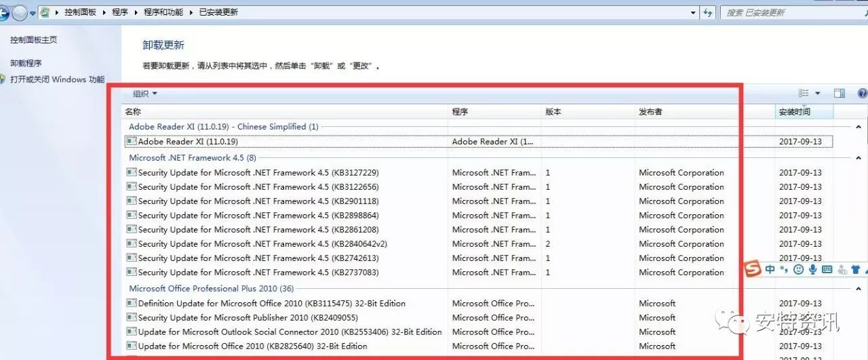Click version value 2 for KB2840642v2
Screen dimensions: 868x360
(x=548, y=243)
